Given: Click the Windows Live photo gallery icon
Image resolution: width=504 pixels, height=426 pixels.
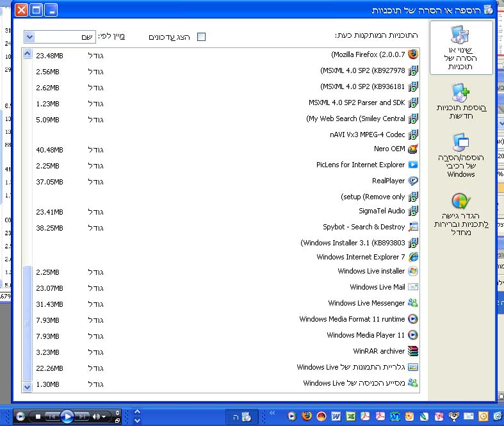Looking at the screenshot, I should (413, 367).
